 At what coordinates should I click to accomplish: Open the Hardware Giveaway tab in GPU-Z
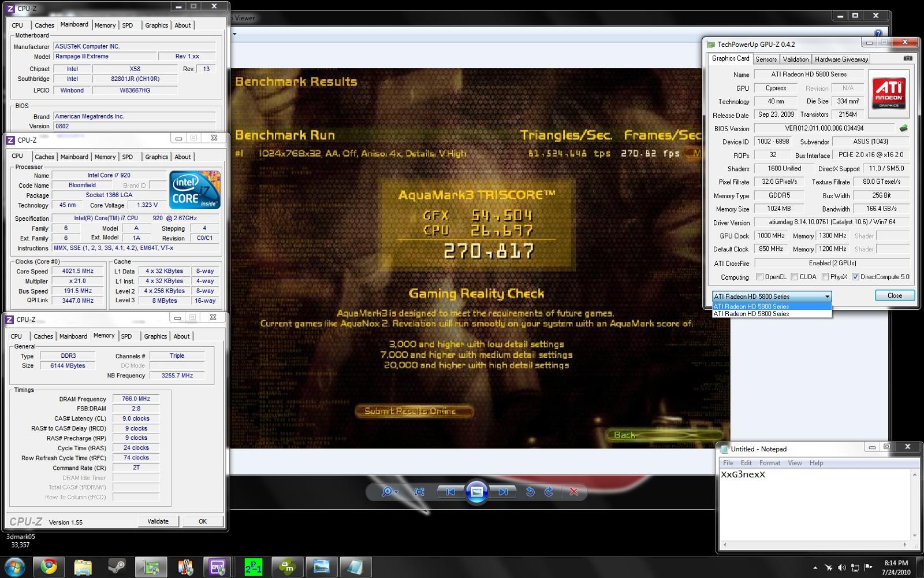pos(841,59)
